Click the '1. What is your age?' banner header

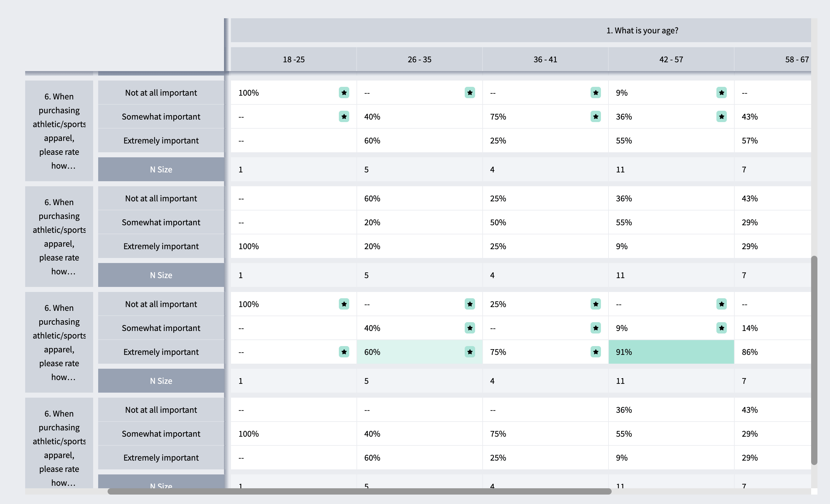click(x=521, y=30)
